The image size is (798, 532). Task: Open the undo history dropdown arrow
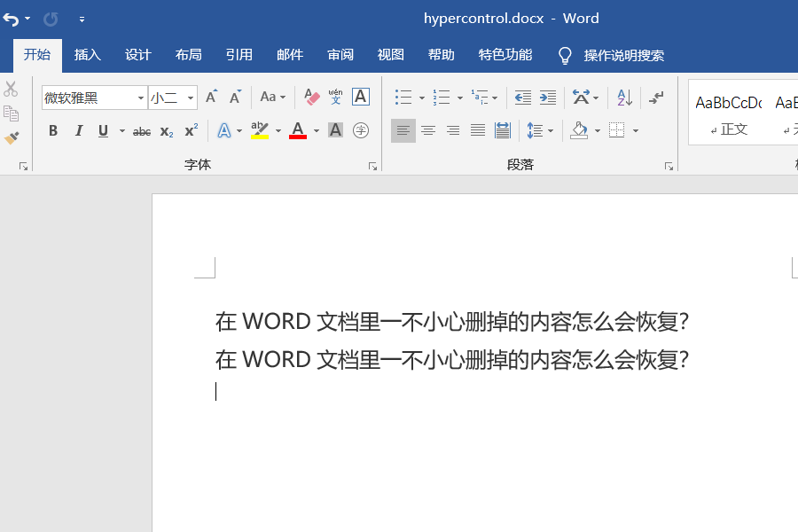coord(27,19)
